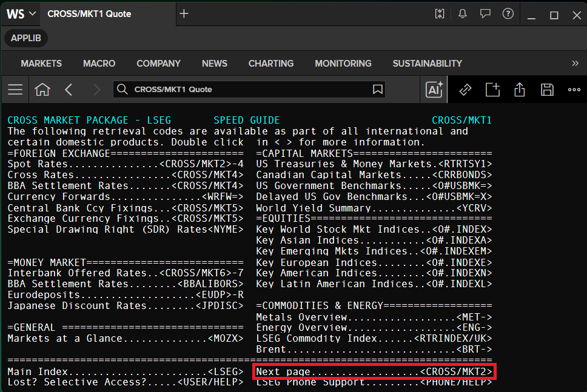Open Special Drawing Right Rates <NYME>
Viewport: 587px width, 392px height.
coord(226,229)
